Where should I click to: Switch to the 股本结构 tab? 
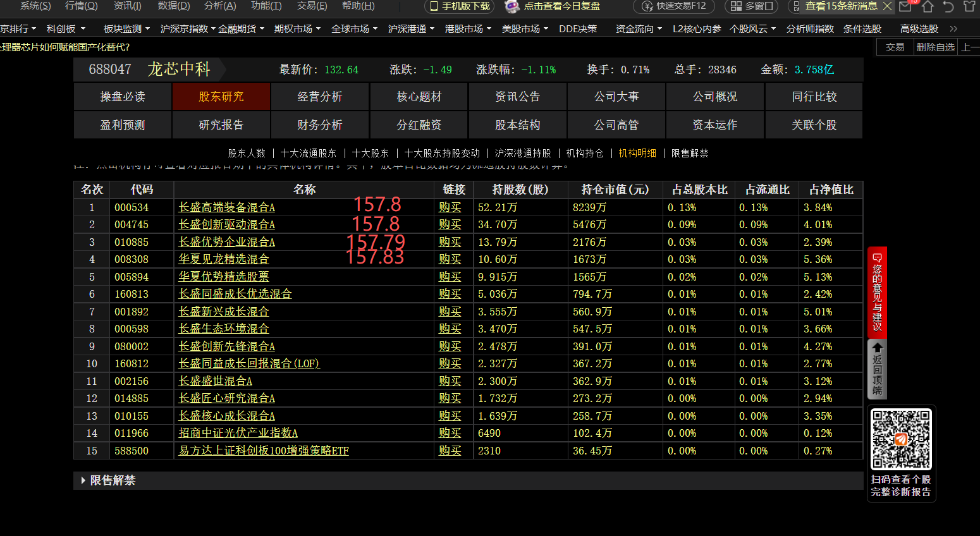[x=518, y=125]
